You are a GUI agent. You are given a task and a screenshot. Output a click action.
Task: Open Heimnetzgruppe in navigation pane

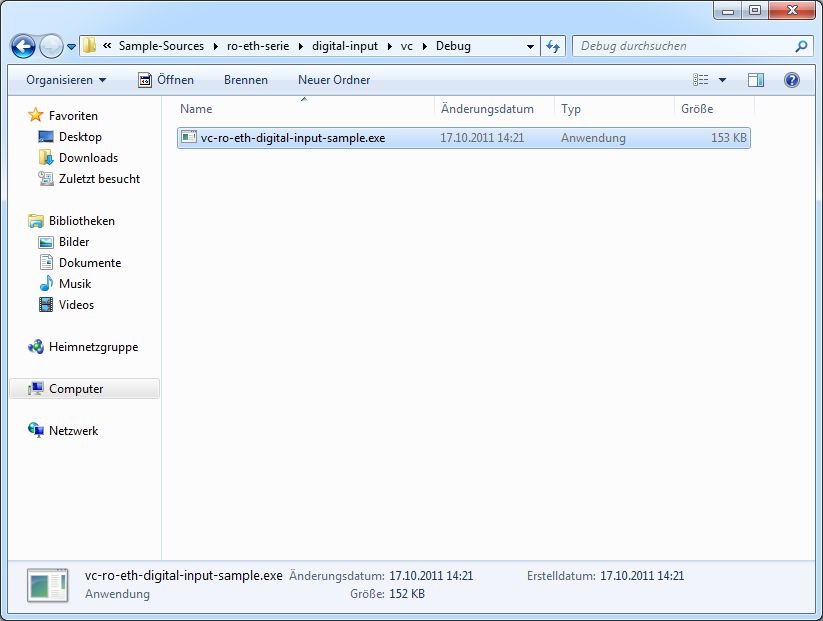tap(93, 348)
